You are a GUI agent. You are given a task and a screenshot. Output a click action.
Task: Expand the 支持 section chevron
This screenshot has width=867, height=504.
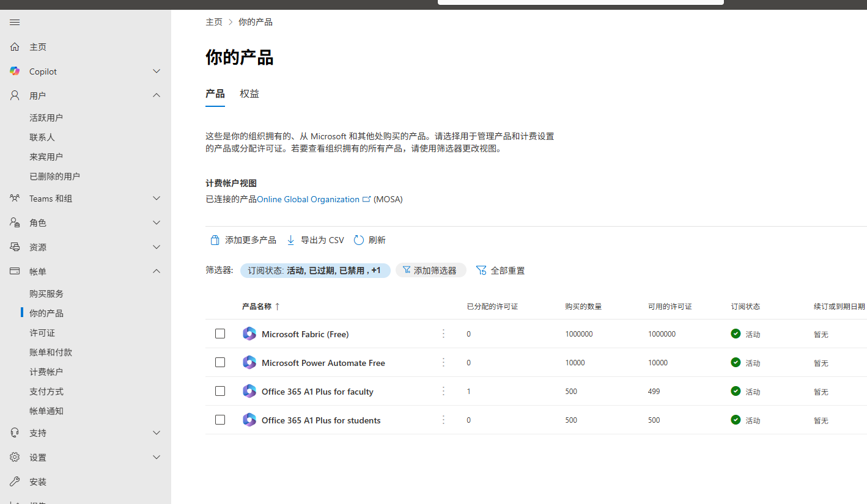click(x=157, y=433)
